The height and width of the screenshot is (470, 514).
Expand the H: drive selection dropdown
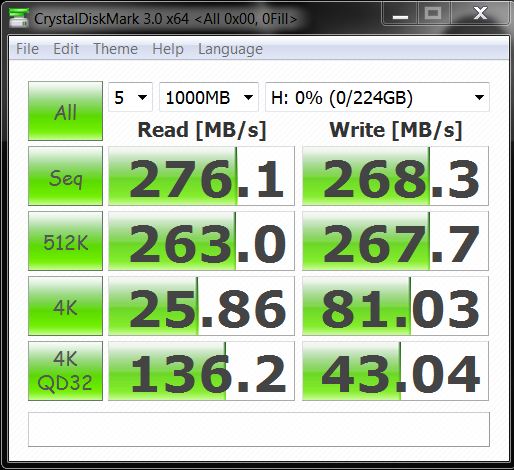[x=377, y=97]
